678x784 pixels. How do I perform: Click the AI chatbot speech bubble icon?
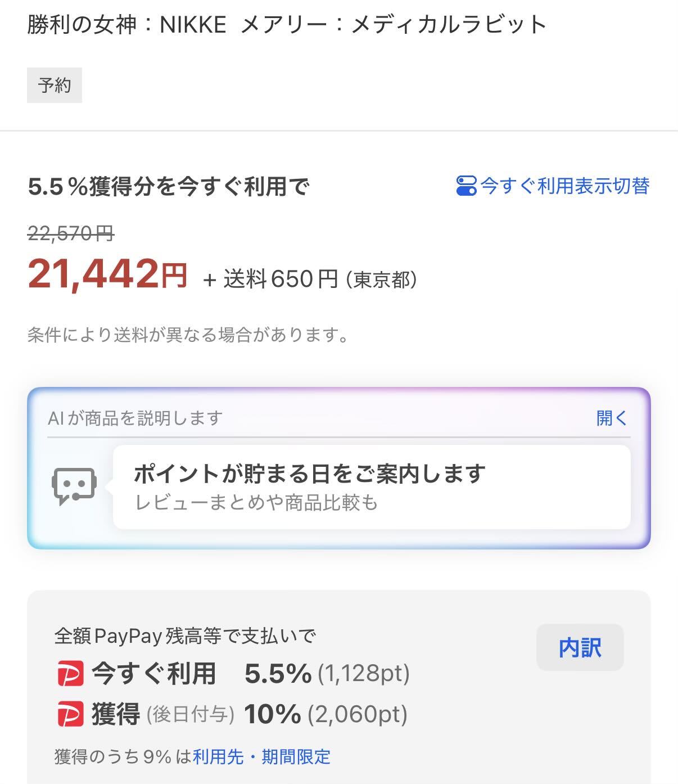click(x=74, y=486)
